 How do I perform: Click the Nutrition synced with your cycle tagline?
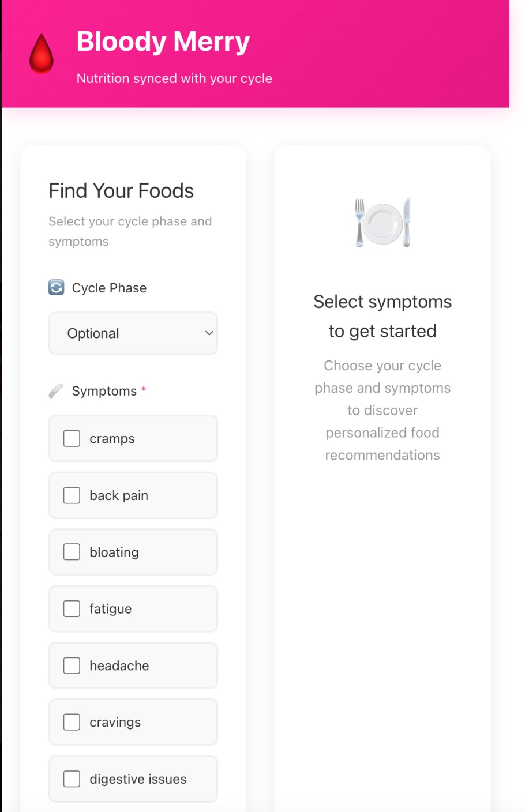[x=174, y=78]
